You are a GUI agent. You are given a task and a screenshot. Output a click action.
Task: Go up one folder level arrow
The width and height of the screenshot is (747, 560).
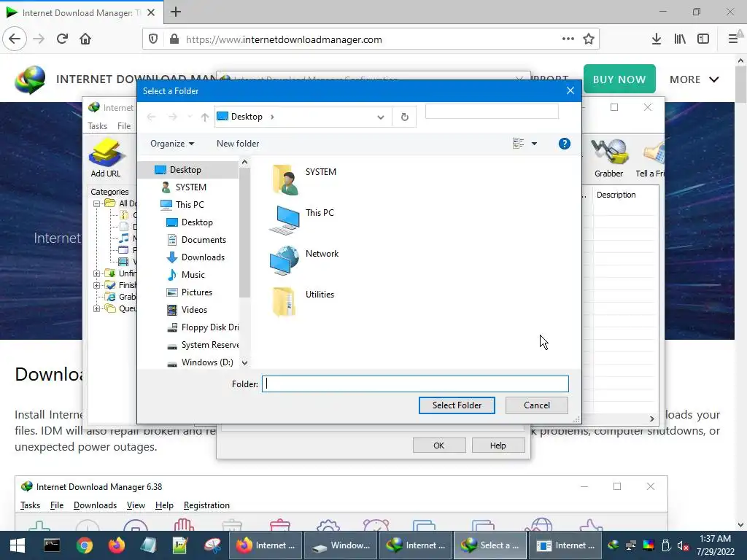[x=205, y=117]
